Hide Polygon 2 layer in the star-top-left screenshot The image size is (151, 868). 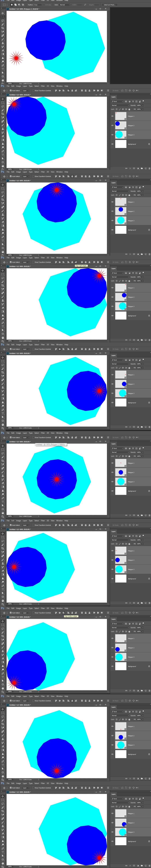pos(112,125)
